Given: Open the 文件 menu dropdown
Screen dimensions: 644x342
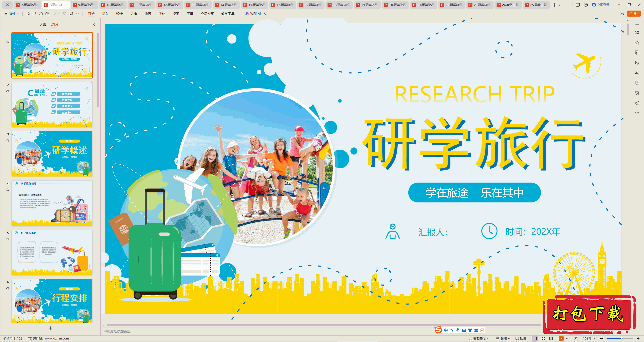Looking at the screenshot, I should click(x=12, y=14).
